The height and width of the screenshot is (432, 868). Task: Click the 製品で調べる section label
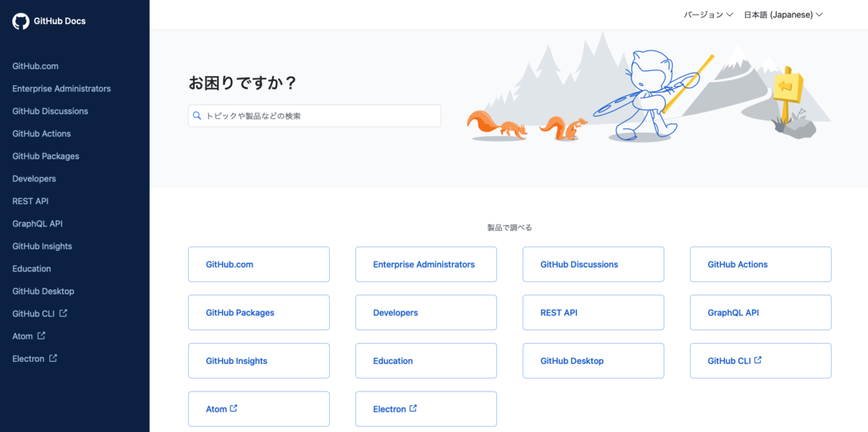(x=509, y=227)
